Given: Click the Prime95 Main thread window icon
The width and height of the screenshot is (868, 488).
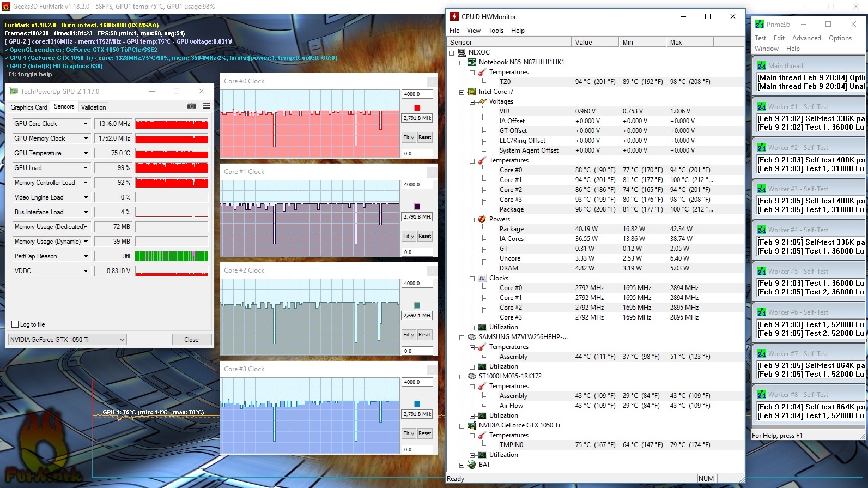Looking at the screenshot, I should coord(762,65).
